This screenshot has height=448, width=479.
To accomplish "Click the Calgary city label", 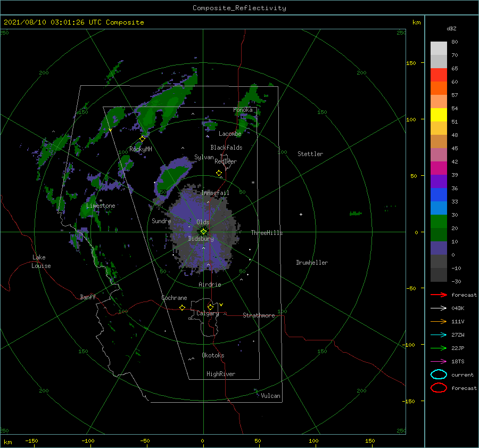I will pos(208,313).
